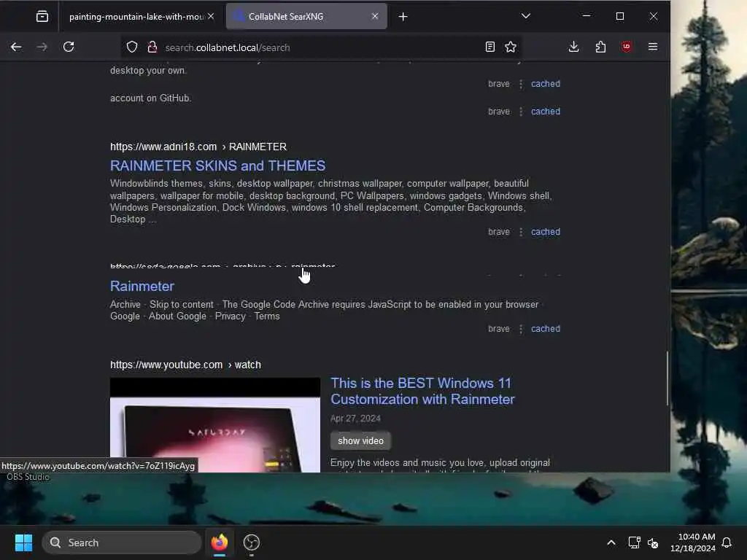This screenshot has height=560, width=747.
Task: Open the Windows Start menu
Action: click(23, 542)
